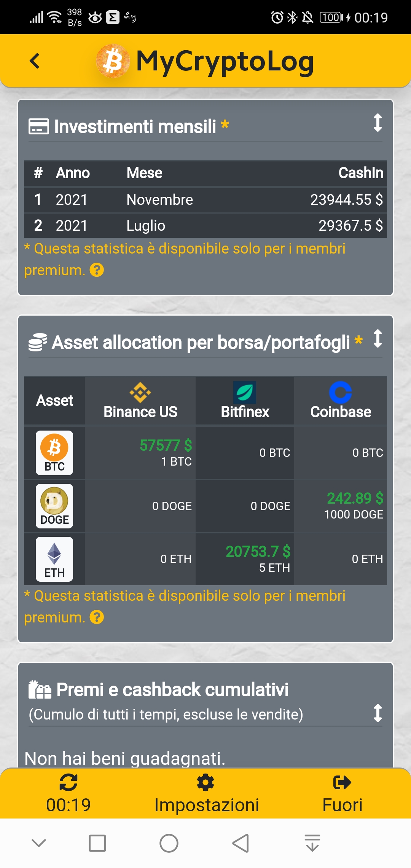Viewport: 411px width, 868px height.
Task: Tap the MyCryptoLog Bitcoin logo
Action: [x=113, y=61]
